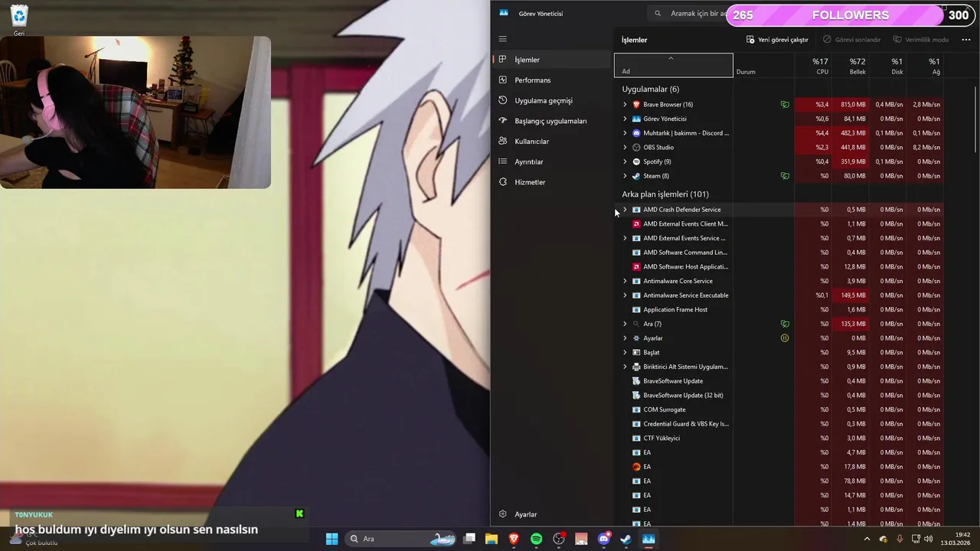Select the OBS Studio process icon
Viewport: 980px width, 551px height.
point(635,147)
